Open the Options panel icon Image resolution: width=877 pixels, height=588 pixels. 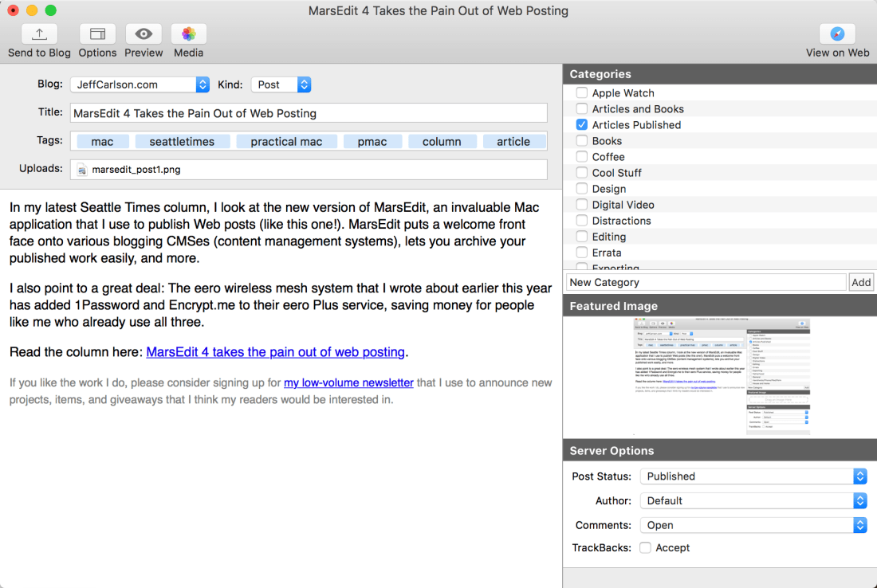pos(97,34)
